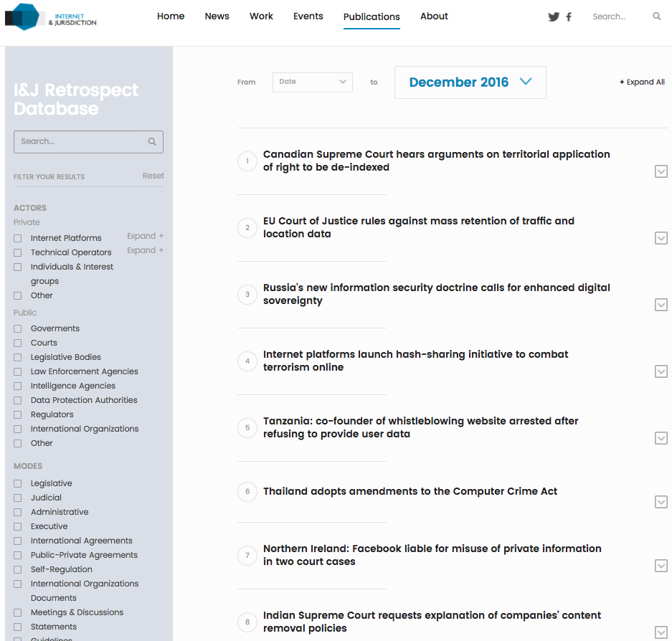The image size is (672, 641).
Task: Focus the header Search field
Action: pyautogui.click(x=619, y=16)
